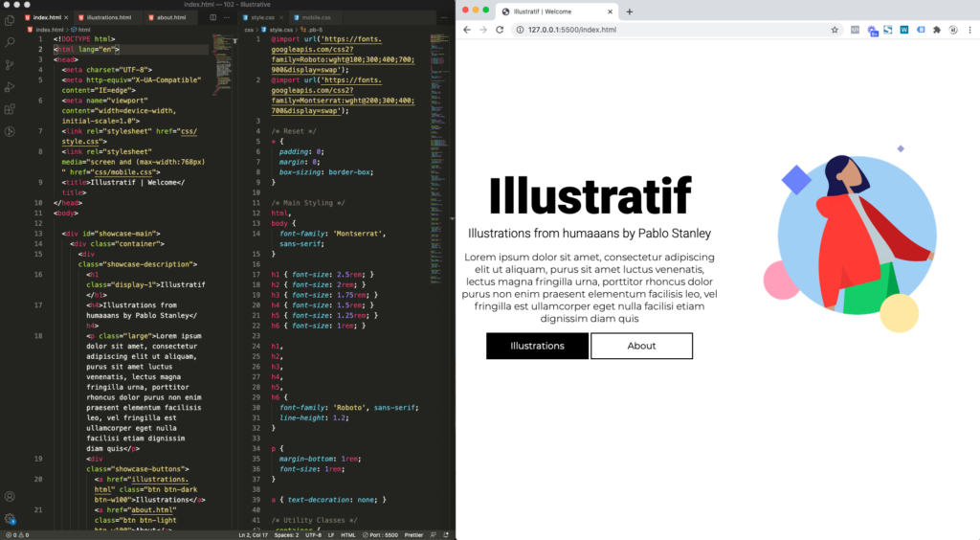980x540 pixels.
Task: Click the woman illustration image on the webpage
Action: (851, 238)
